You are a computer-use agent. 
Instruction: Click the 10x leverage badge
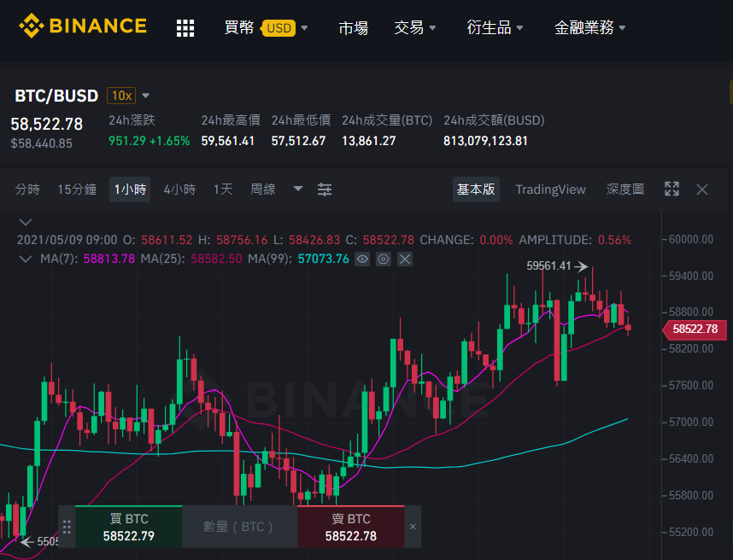[121, 96]
